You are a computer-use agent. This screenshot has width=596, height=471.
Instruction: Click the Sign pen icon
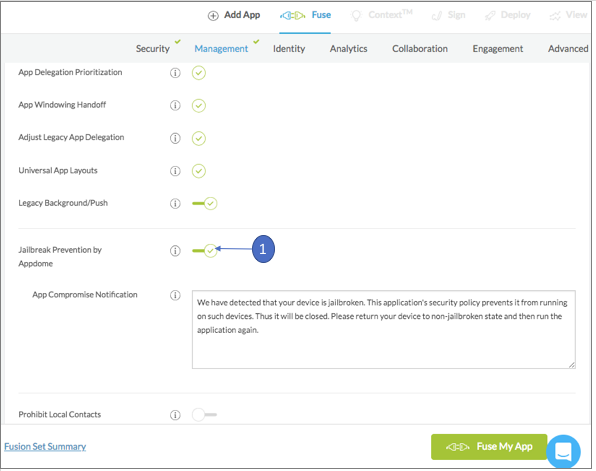point(437,16)
